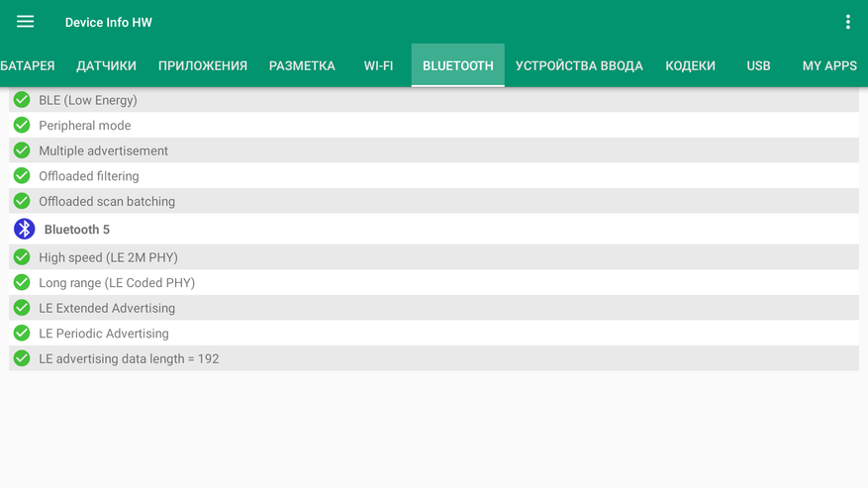The width and height of the screenshot is (868, 488).
Task: Select the LE Periodic Advertising text
Action: pyautogui.click(x=104, y=334)
